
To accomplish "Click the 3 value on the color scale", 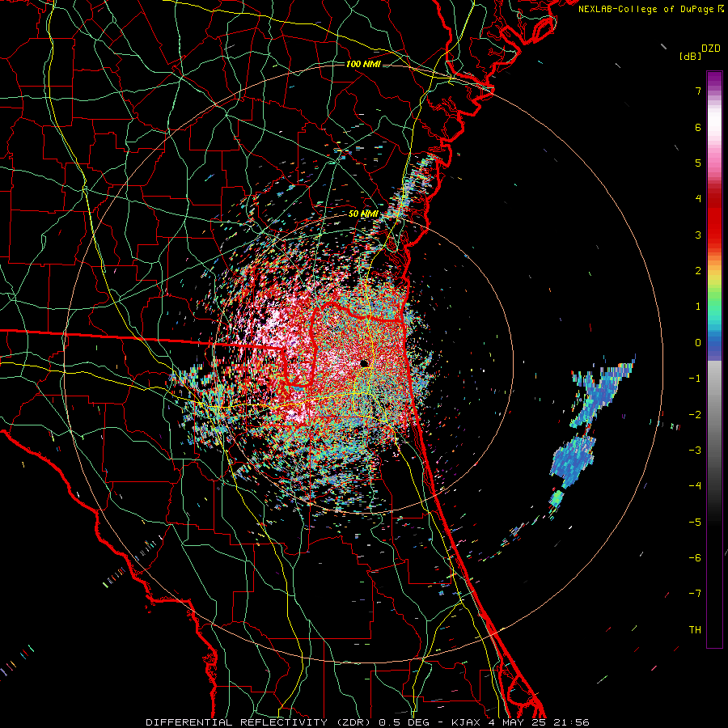I will [698, 235].
